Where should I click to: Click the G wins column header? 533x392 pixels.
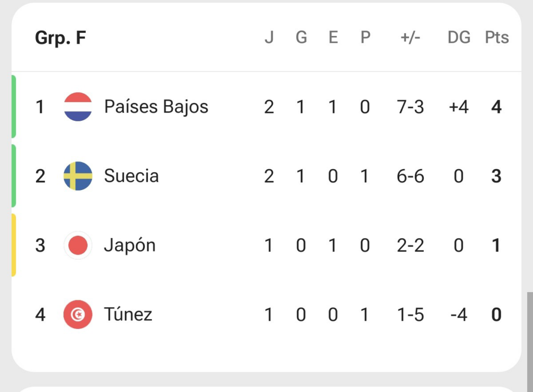pyautogui.click(x=301, y=37)
